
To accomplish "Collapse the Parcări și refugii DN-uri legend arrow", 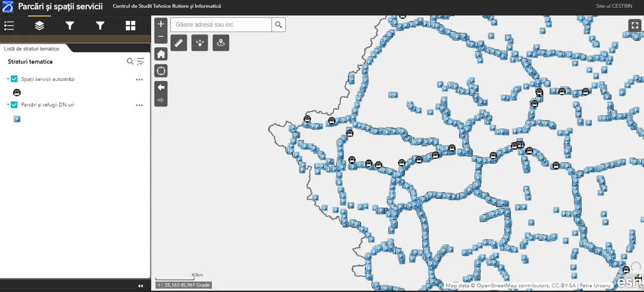I will [8, 105].
